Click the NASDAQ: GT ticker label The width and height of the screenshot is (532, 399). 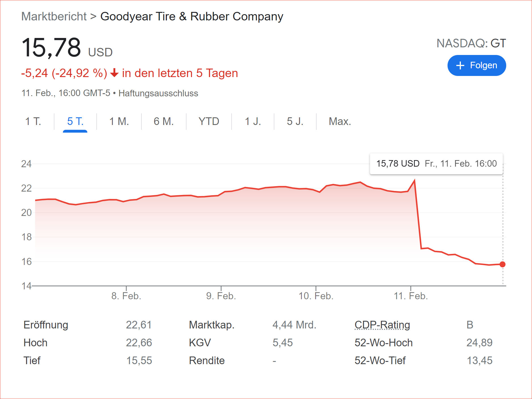click(x=471, y=43)
